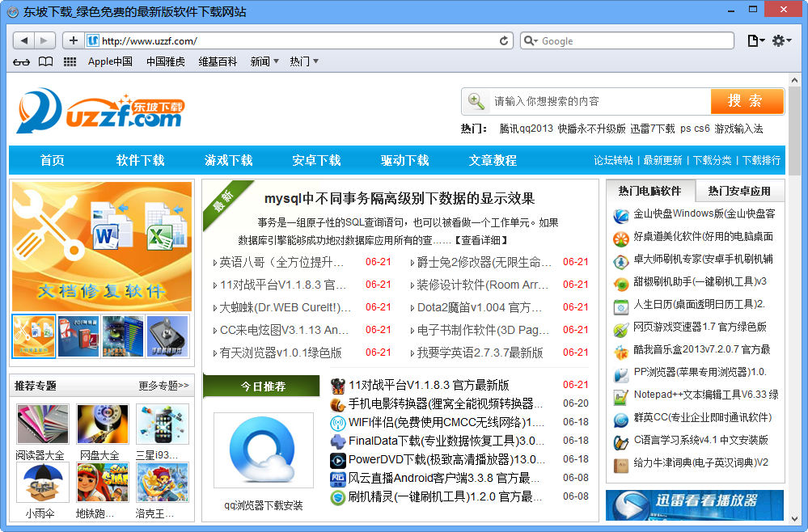Click the 金山快盘Windows版 icon

[x=621, y=216]
